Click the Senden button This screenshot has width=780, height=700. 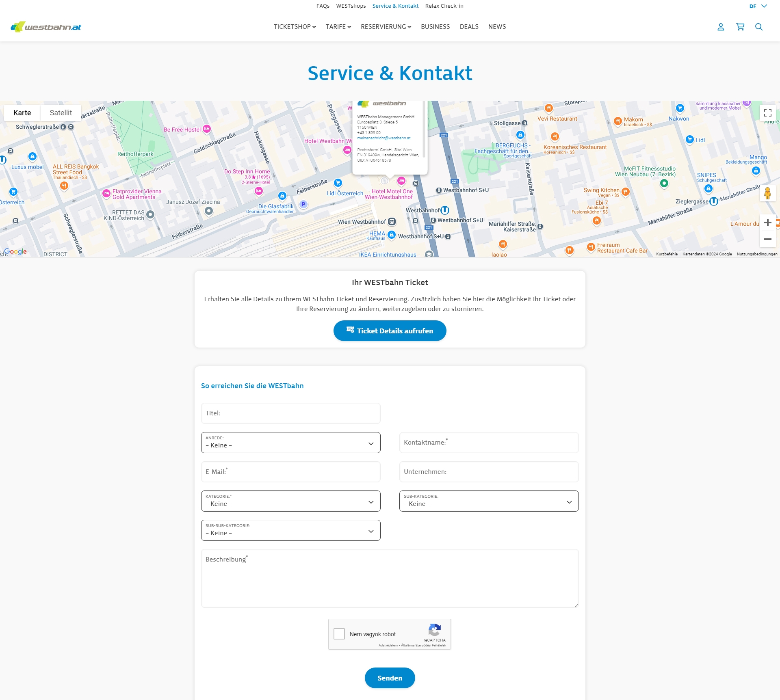[390, 678]
